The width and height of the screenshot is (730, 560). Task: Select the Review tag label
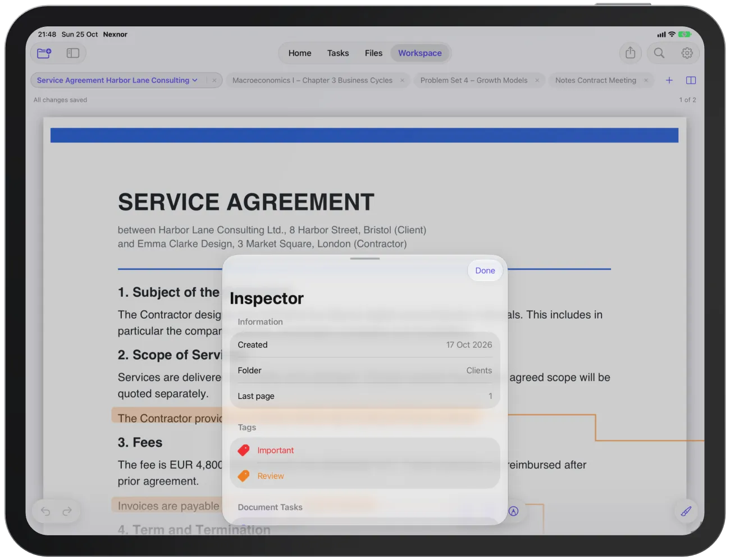[271, 476]
